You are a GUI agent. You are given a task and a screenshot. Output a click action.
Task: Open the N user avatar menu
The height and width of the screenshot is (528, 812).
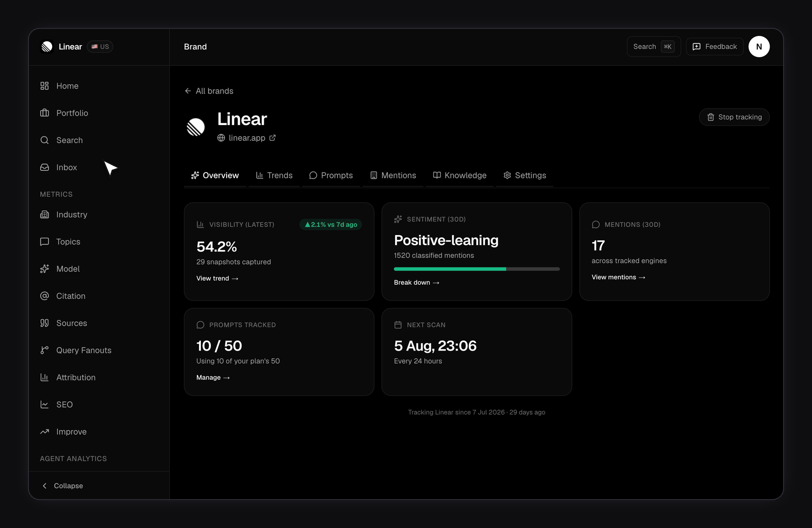759,46
